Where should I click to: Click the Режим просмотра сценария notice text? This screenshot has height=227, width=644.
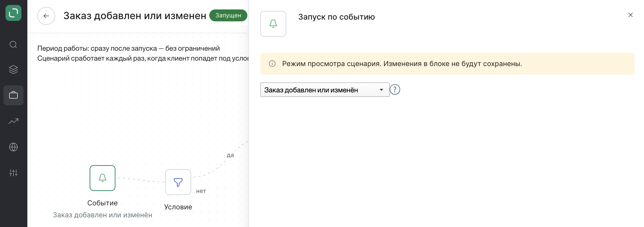(402, 64)
